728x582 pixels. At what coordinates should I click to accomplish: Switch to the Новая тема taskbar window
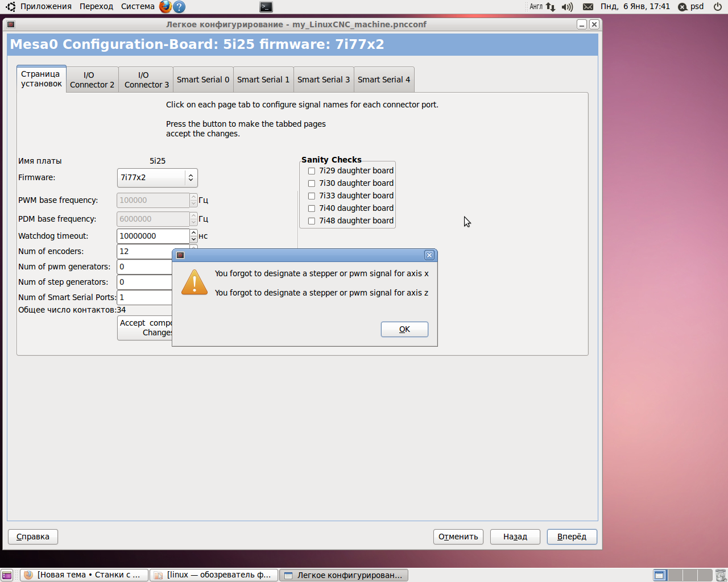tap(84, 575)
